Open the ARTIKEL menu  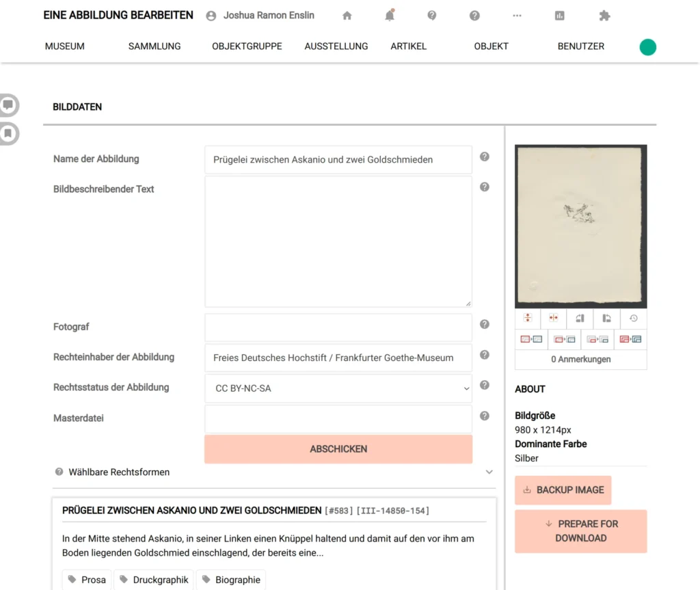click(409, 46)
